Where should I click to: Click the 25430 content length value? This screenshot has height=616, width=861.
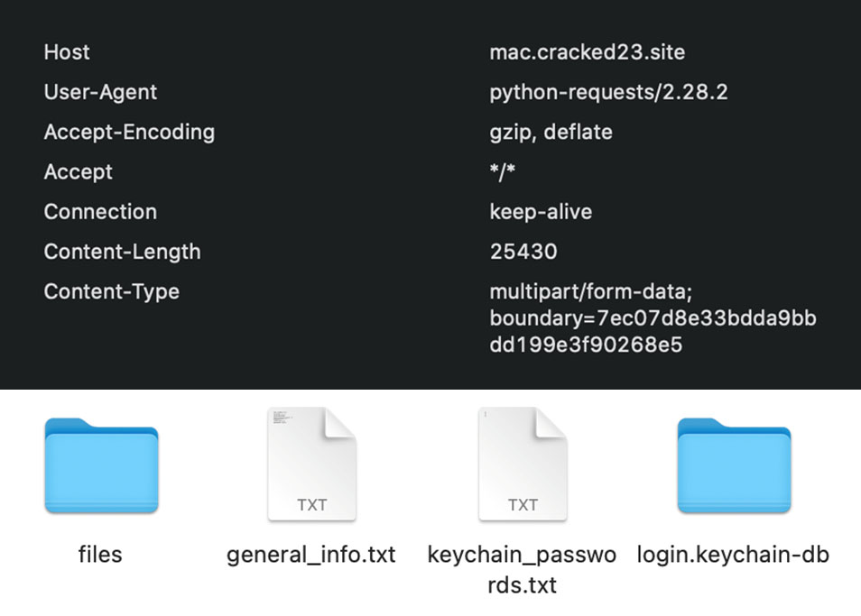pos(523,252)
